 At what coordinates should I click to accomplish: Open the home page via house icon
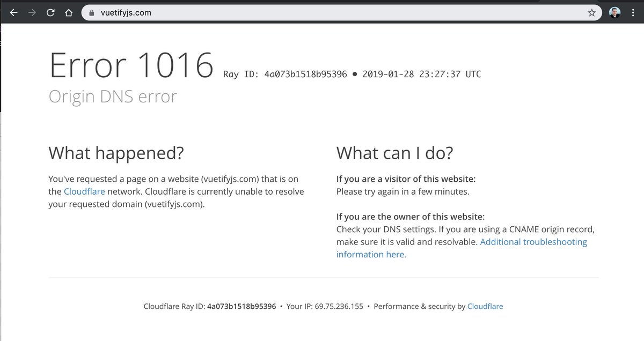[68, 13]
